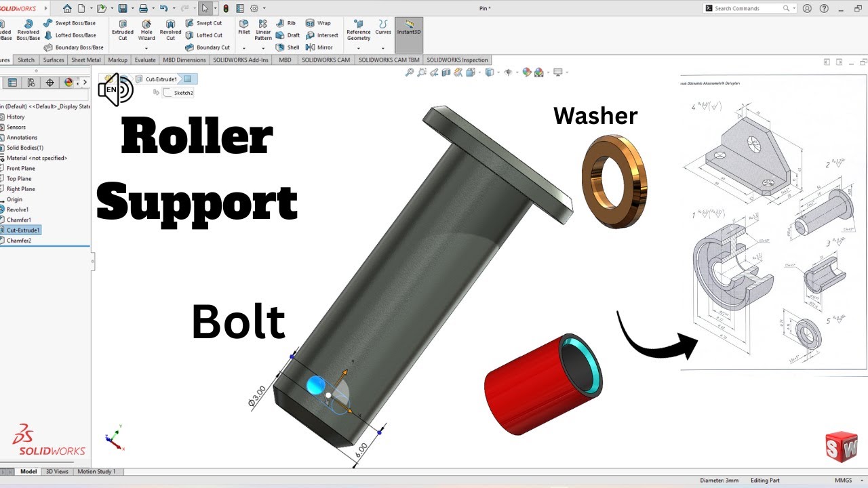Select the Shell tool
The width and height of the screenshot is (868, 488).
(288, 47)
